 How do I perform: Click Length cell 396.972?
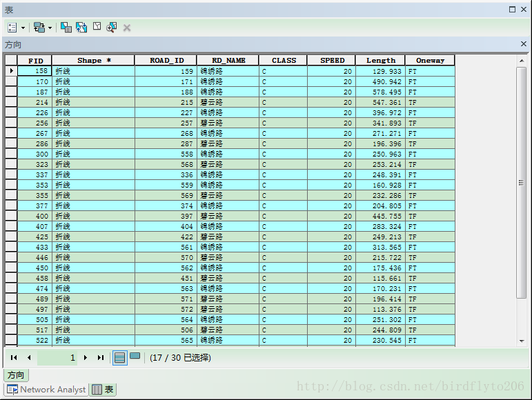tap(380, 112)
